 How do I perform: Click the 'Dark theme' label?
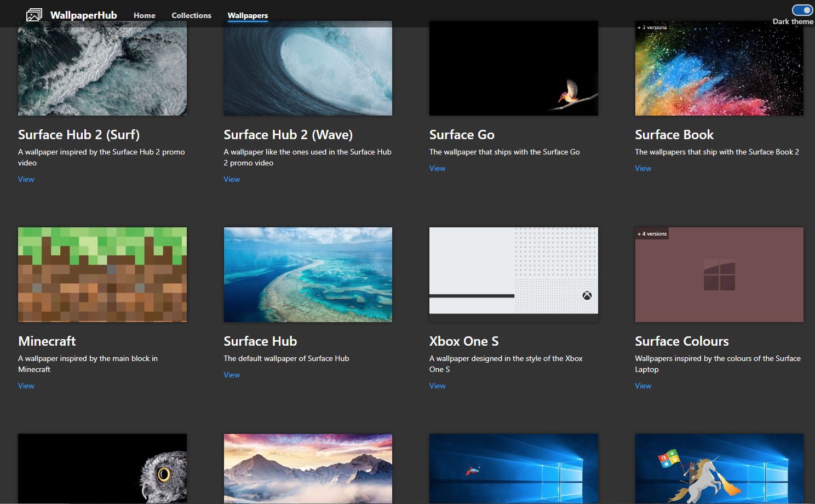pos(793,21)
